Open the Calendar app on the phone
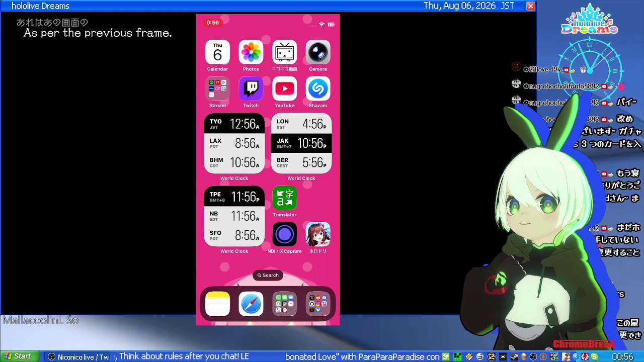The height and width of the screenshot is (362, 644). pos(217,53)
